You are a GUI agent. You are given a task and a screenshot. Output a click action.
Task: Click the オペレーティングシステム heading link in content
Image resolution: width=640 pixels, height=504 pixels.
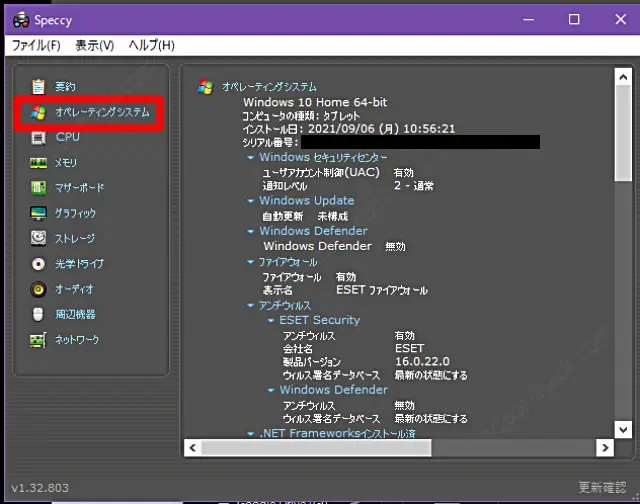[x=269, y=87]
